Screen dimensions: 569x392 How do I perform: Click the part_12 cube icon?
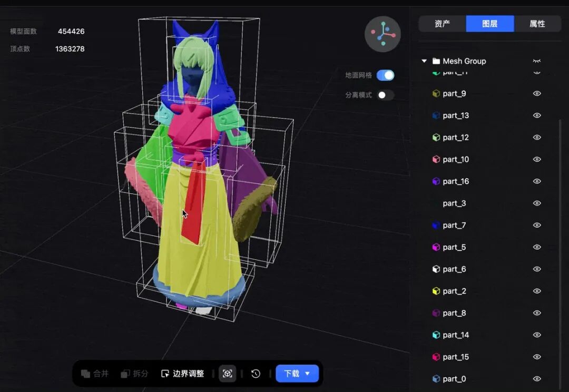click(x=436, y=138)
